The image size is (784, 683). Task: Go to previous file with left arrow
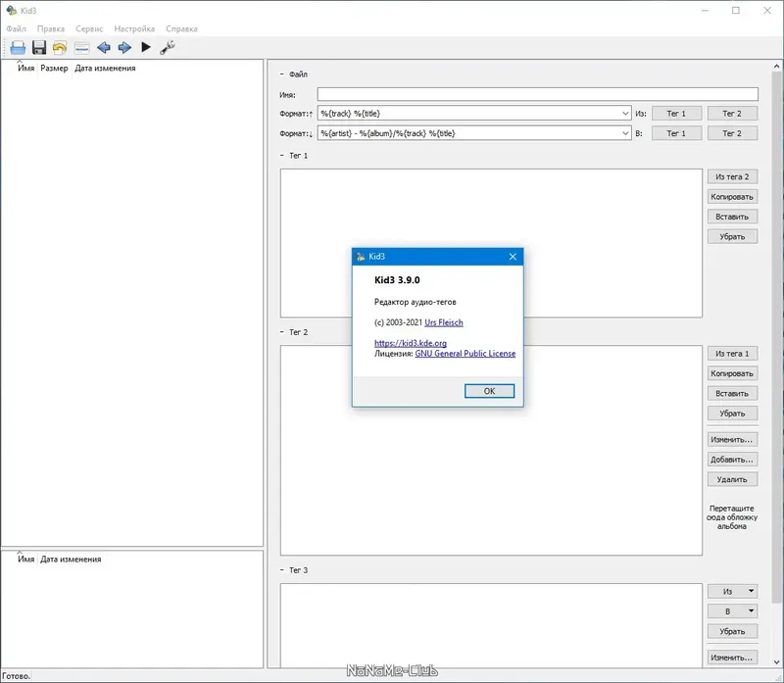point(104,47)
